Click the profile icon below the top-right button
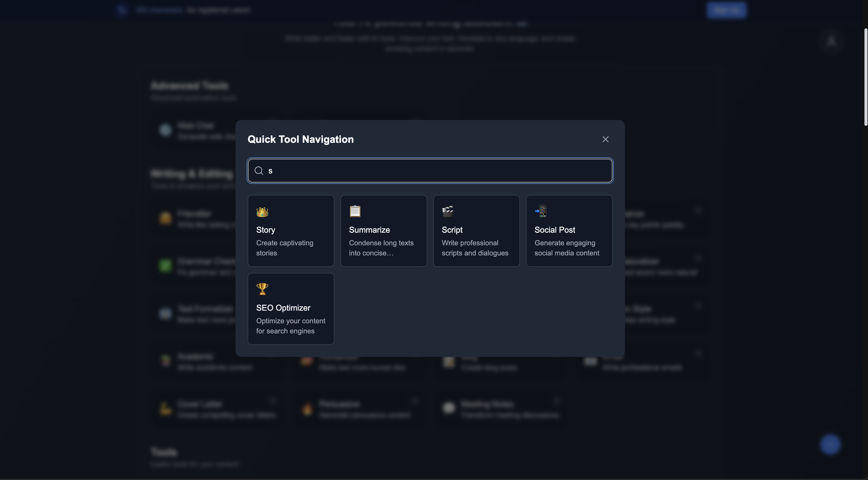The image size is (868, 480). (x=831, y=42)
